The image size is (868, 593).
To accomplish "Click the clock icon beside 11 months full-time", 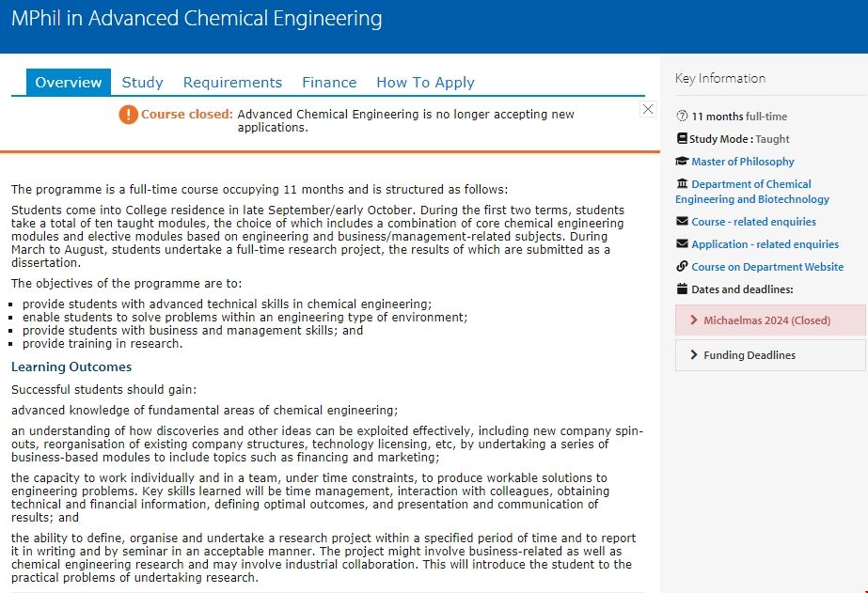I will pos(683,117).
